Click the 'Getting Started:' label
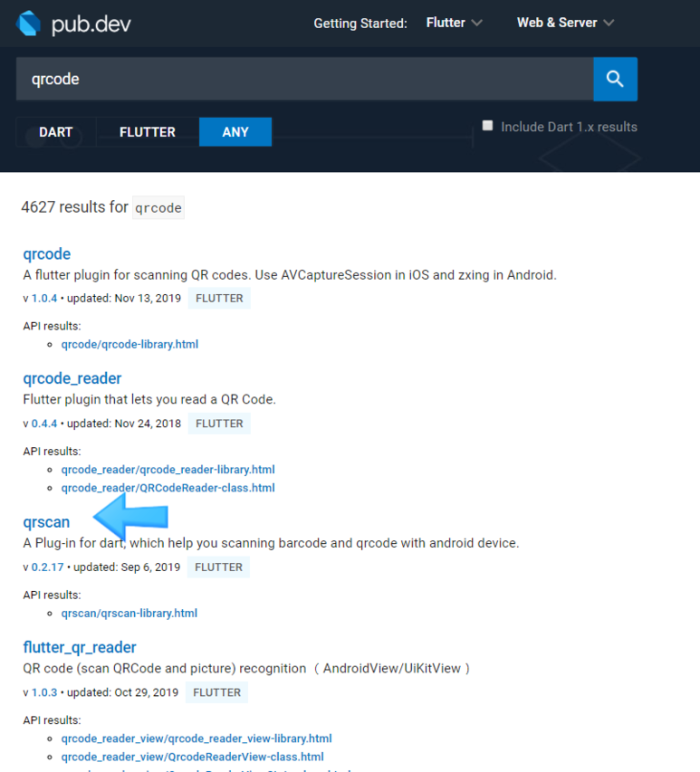700x772 pixels. tap(360, 24)
